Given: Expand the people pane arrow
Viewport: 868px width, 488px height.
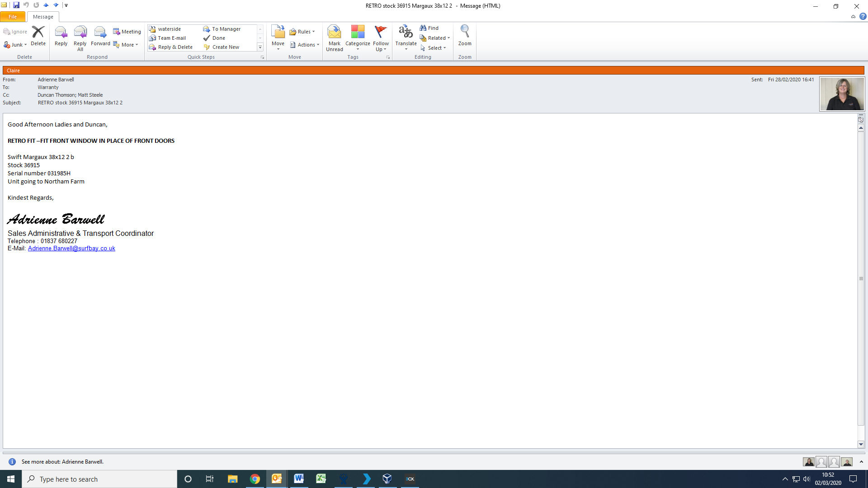Looking at the screenshot, I should pyautogui.click(x=861, y=462).
